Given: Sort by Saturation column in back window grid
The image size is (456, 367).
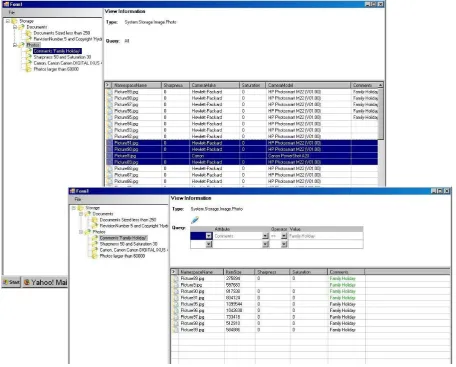Looking at the screenshot, I should pos(253,85).
